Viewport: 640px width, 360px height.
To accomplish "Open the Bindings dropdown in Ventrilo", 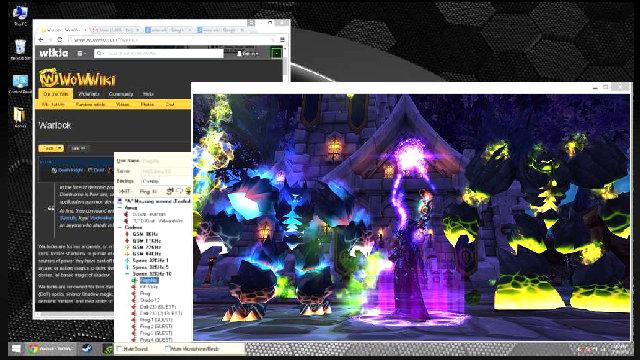I will (166, 181).
